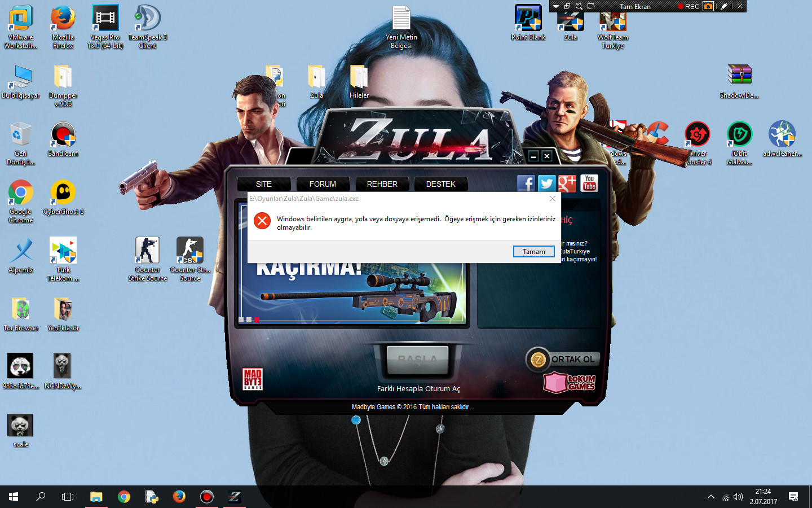Select Bu bilgisayar desktop icon
The image size is (812, 508).
21,82
